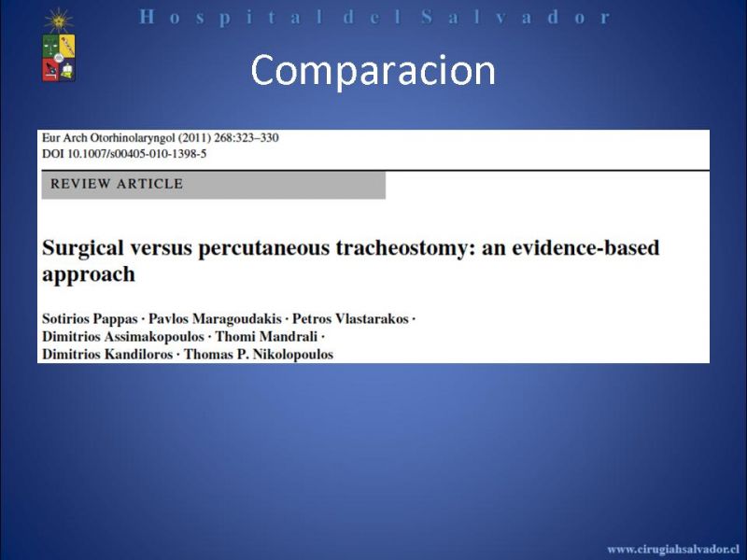Viewport: 747px width, 560px height.
Task: Click the DOI 10.1007/s00405-010-1398-5 line
Action: click(124, 154)
